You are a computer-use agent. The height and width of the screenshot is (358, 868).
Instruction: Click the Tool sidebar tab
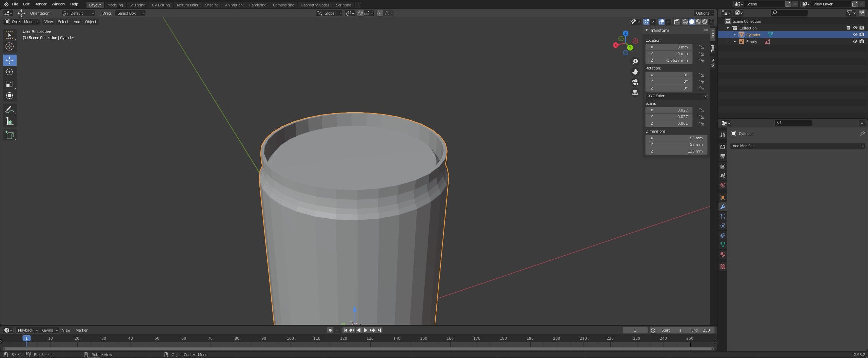tap(713, 48)
